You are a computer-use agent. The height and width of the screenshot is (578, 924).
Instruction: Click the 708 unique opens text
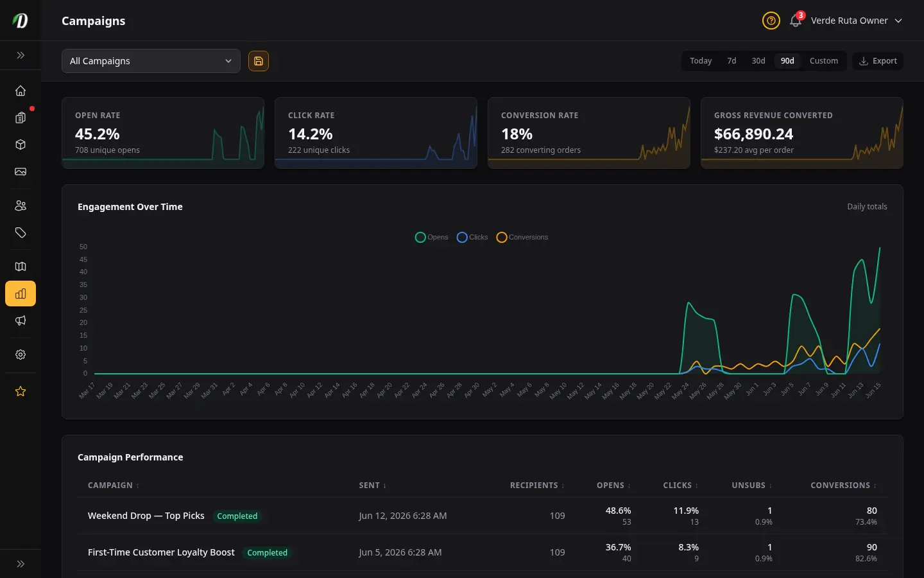pos(107,150)
